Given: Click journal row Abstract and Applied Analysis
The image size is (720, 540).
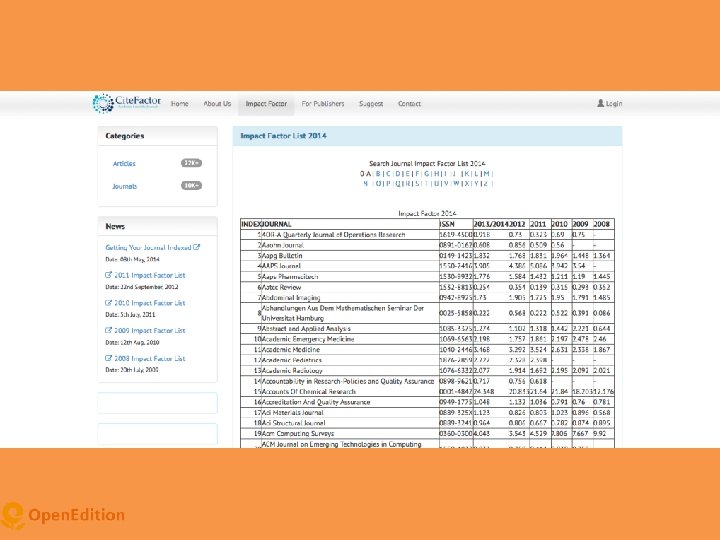Looking at the screenshot, I should coord(427,329).
